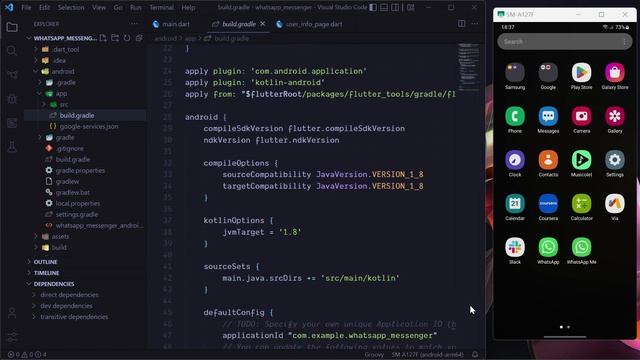This screenshot has height=360, width=640.
Task: Close the build.gradle tab
Action: click(262, 24)
